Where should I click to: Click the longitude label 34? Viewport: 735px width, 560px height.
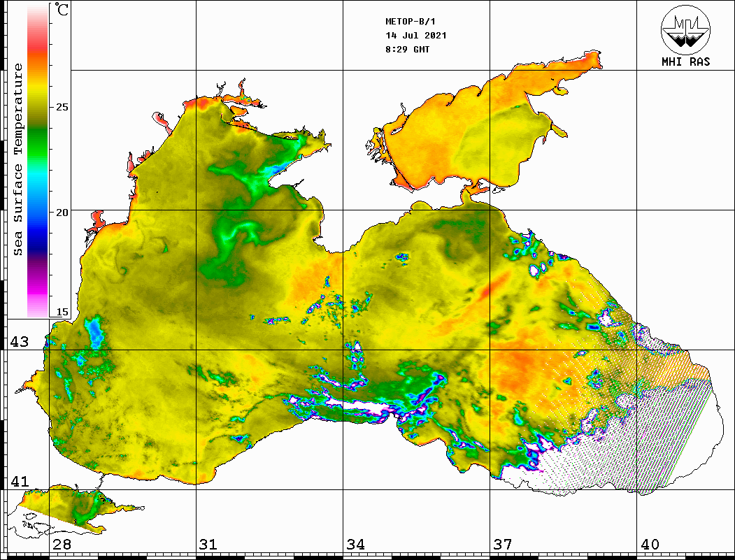pyautogui.click(x=356, y=545)
